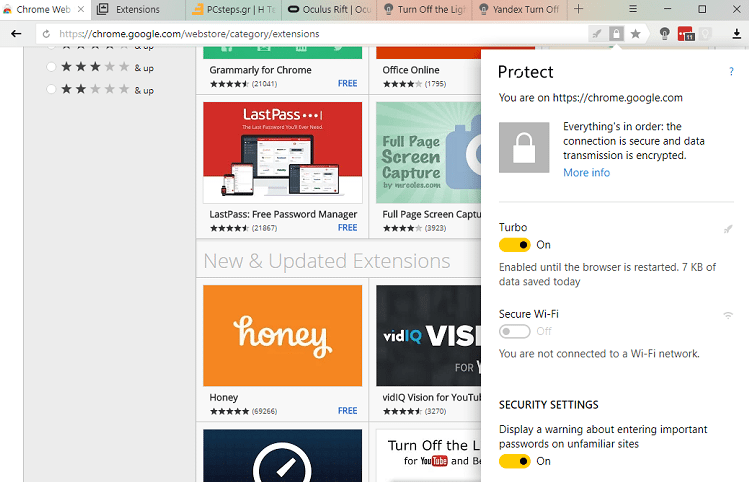The height and width of the screenshot is (482, 749).
Task: Click the Wi-Fi icon beside Secure Wi-Fi
Action: (728, 315)
